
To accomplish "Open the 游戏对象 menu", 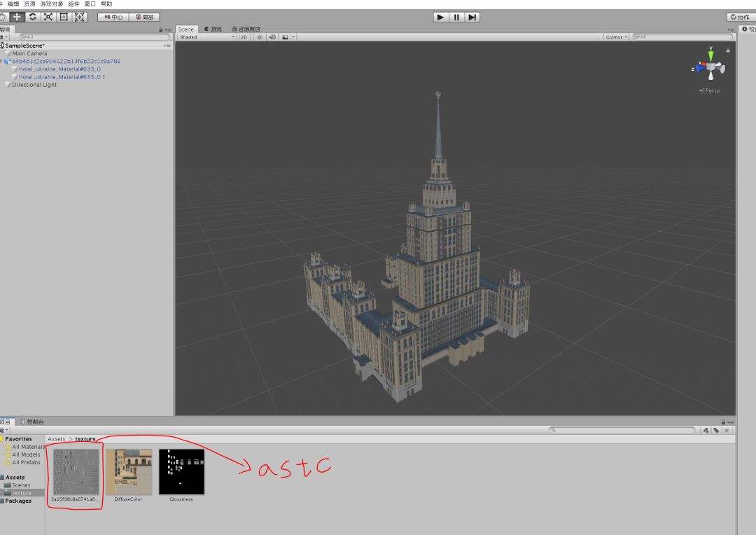I will click(x=52, y=4).
